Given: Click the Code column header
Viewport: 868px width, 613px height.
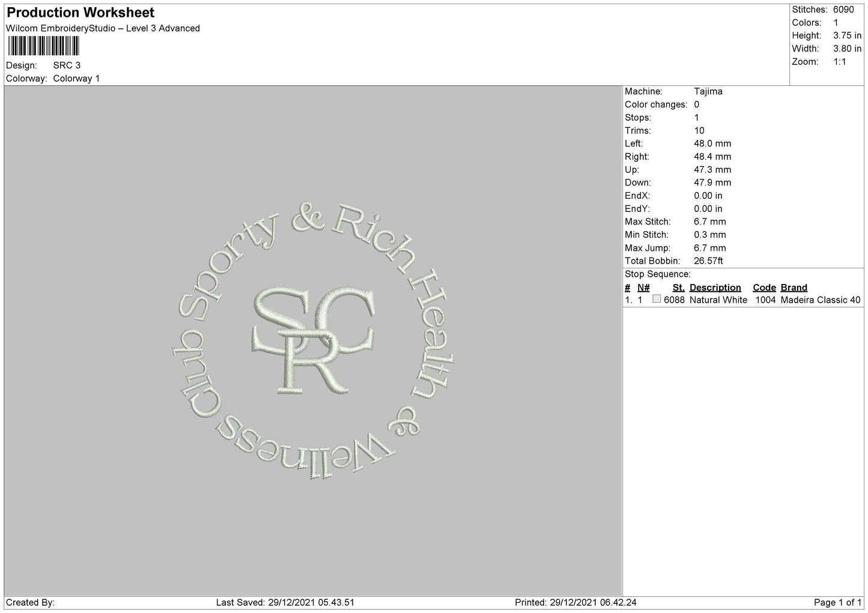Looking at the screenshot, I should (764, 288).
